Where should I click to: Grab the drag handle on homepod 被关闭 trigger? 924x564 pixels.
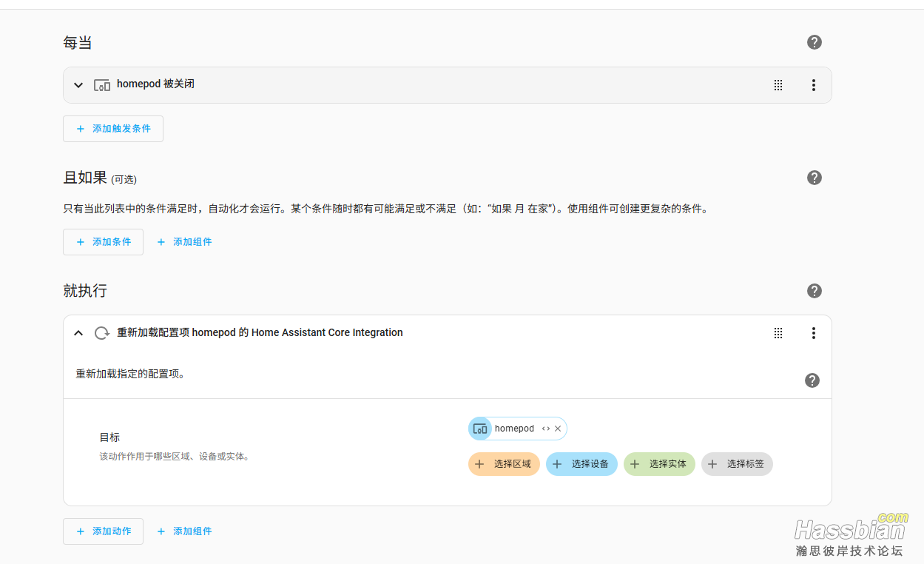(x=778, y=85)
